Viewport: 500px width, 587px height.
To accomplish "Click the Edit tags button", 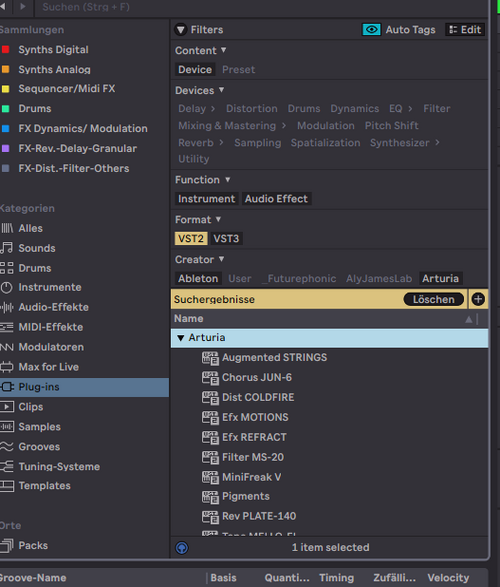I will point(465,30).
